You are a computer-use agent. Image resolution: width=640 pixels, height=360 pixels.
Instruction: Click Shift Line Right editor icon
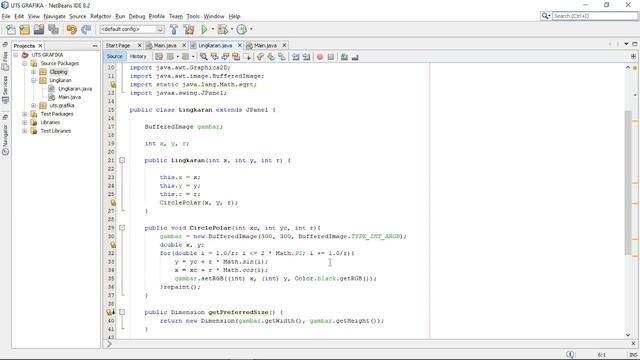point(307,57)
